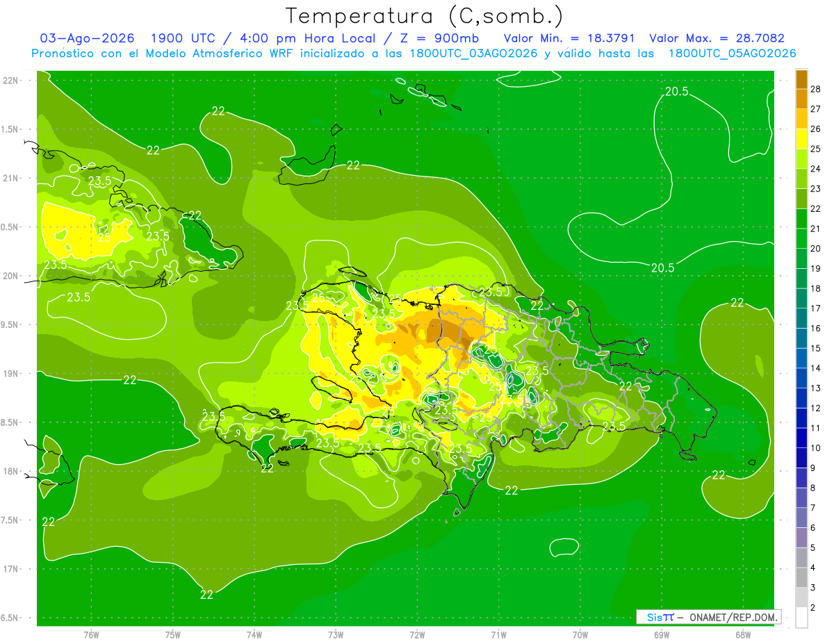
Task: Click the '9.5N' latitude tick label
Action: coord(10,324)
